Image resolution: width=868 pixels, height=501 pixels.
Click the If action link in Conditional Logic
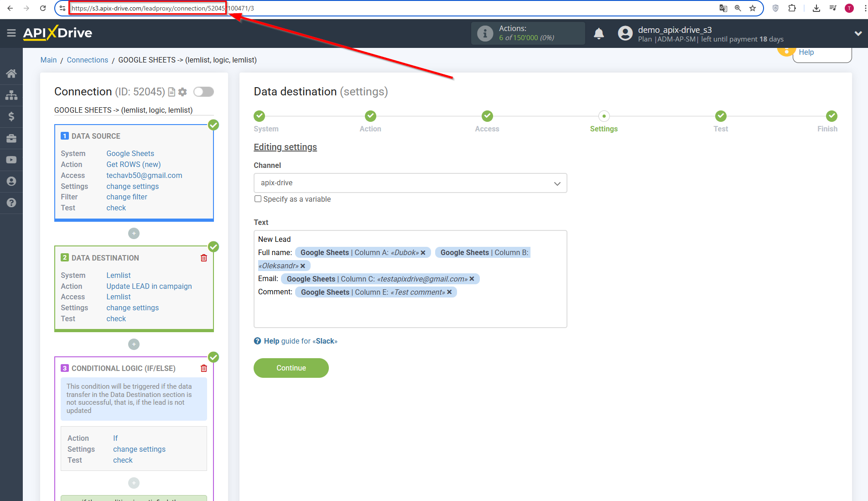point(115,438)
